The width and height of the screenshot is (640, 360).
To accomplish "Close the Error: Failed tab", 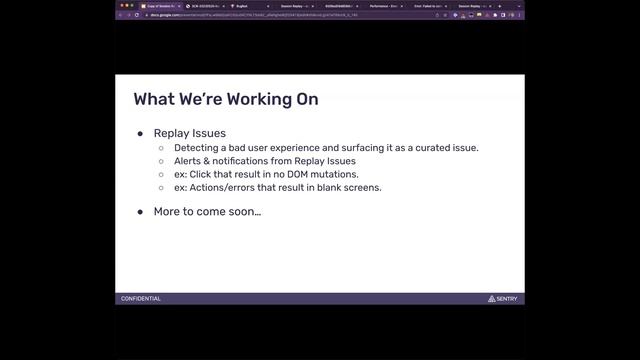I will pos(446,6).
